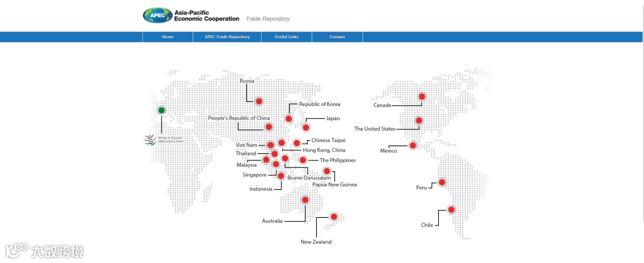
Task: Click the Malaysia label
Action: pyautogui.click(x=246, y=165)
